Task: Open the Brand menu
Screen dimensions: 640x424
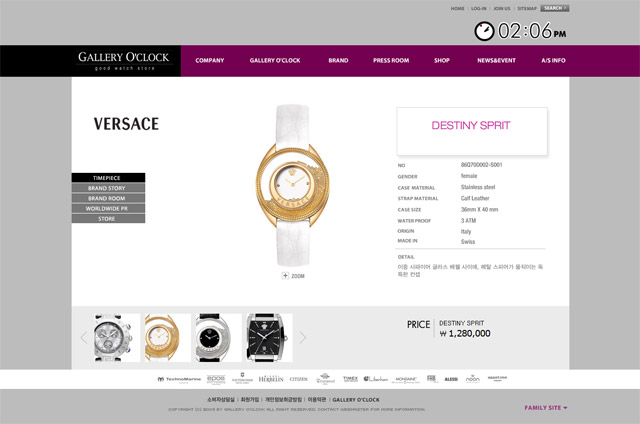Action: tap(338, 60)
